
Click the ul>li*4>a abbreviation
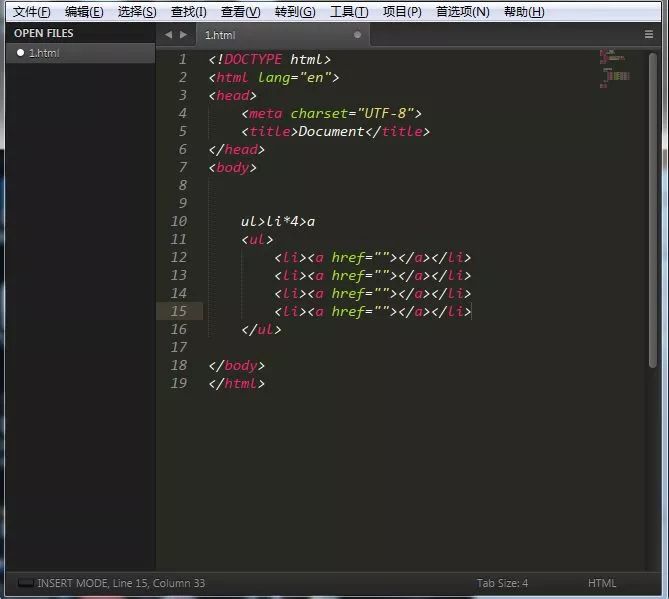[278, 221]
